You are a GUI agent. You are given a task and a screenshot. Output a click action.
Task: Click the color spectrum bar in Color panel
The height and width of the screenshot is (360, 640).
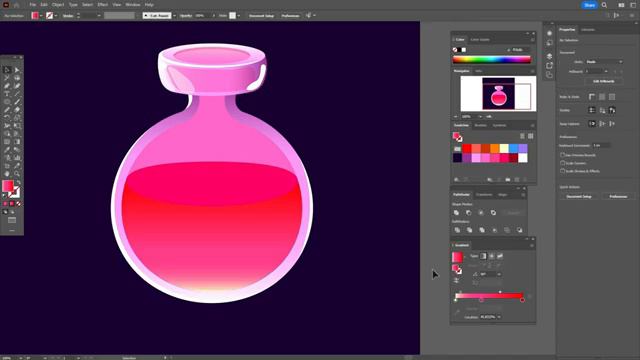[x=492, y=60]
